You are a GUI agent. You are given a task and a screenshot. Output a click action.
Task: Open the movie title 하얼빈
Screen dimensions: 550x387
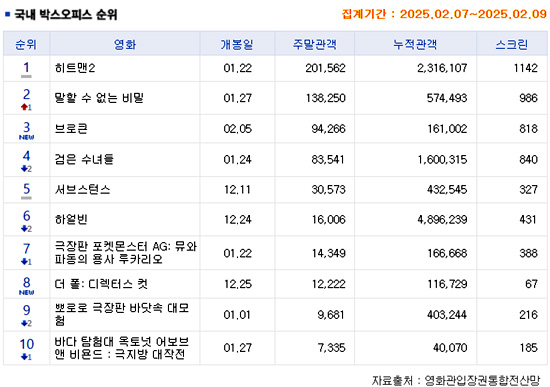71,219
